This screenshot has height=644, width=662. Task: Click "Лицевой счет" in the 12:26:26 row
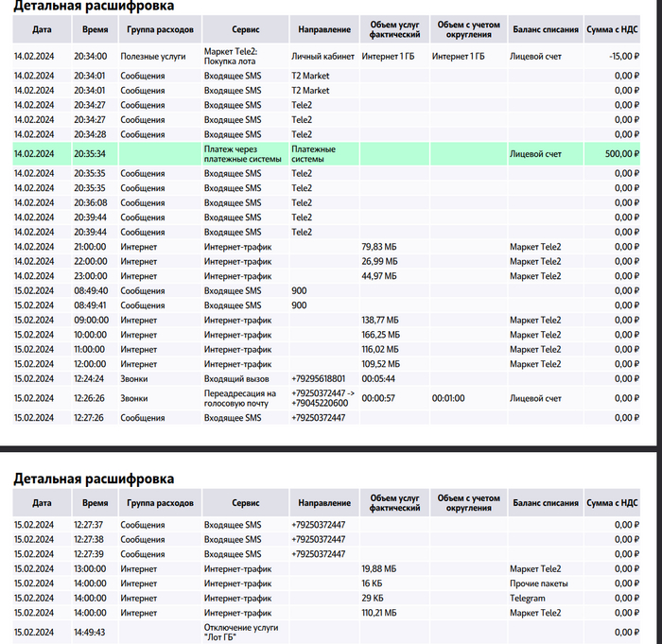[535, 398]
